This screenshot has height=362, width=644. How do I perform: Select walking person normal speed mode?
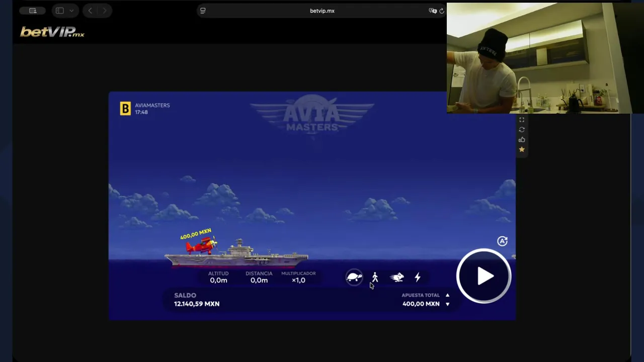point(375,277)
